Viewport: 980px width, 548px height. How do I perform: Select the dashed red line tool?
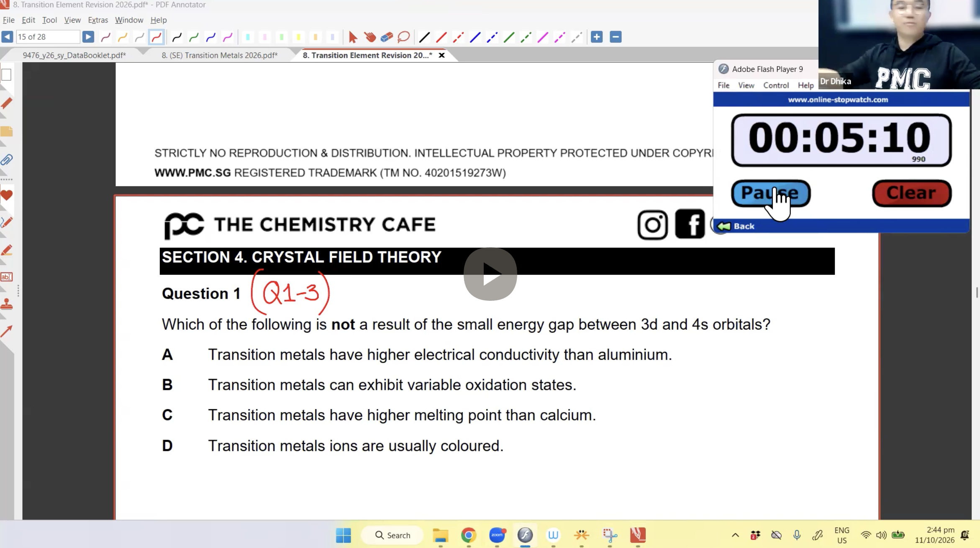[x=458, y=37]
